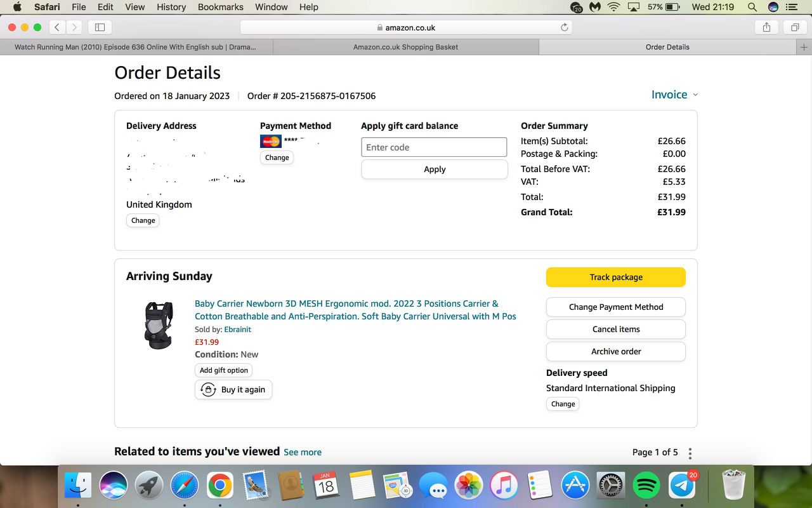Click the gift card Enter code field
The width and height of the screenshot is (812, 508).
pos(434,147)
